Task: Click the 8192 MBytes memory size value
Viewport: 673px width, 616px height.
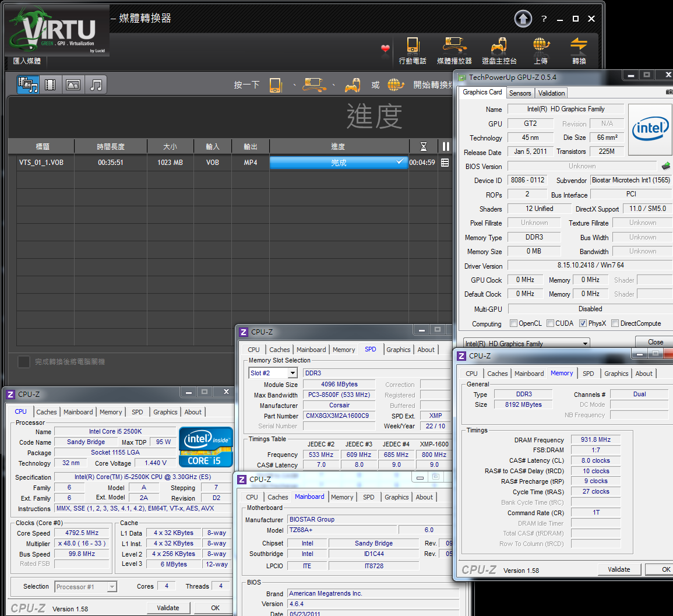Action: (523, 404)
